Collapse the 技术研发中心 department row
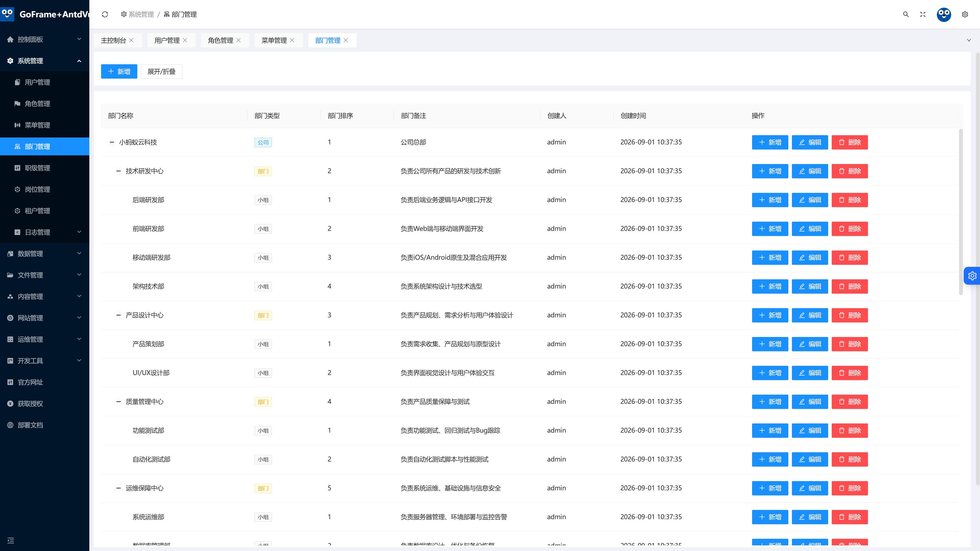Image resolution: width=980 pixels, height=551 pixels. 118,171
